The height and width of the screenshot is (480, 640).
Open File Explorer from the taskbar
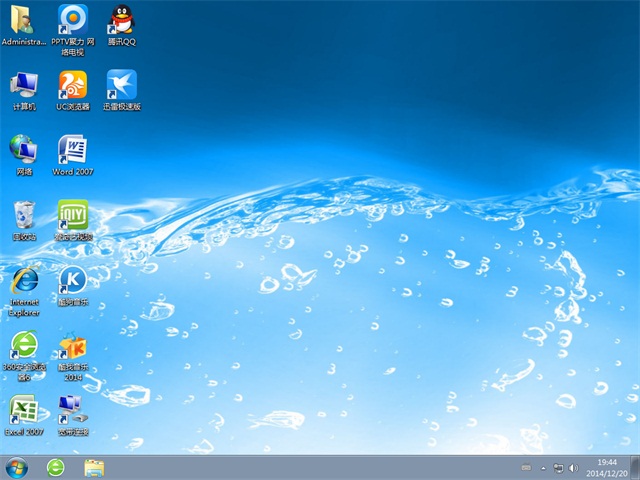[x=95, y=467]
